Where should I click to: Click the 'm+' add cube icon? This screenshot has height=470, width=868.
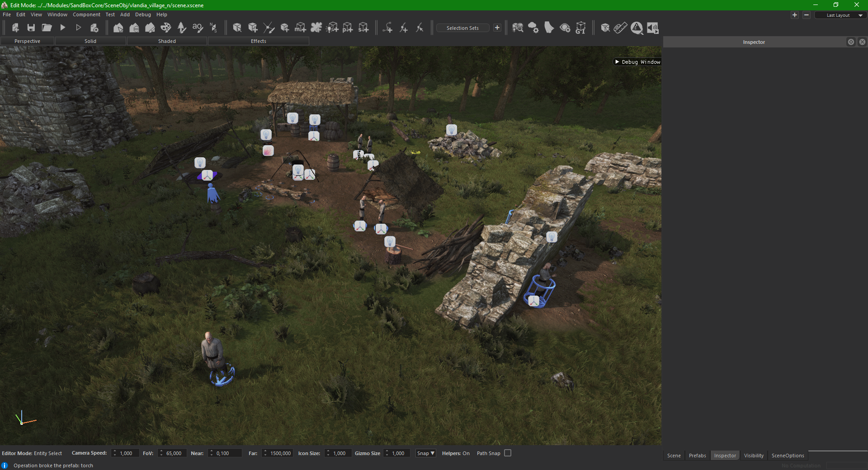[x=300, y=28]
